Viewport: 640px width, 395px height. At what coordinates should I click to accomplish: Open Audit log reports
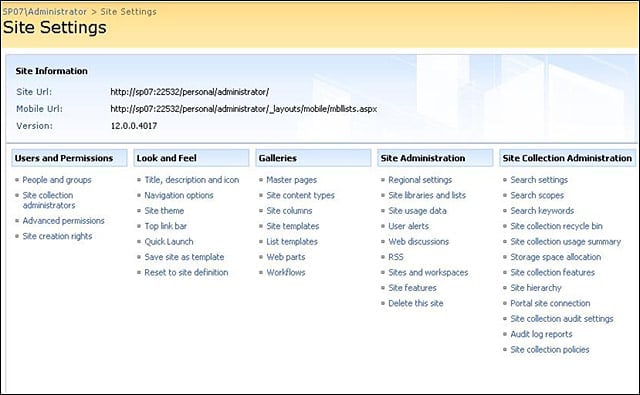click(x=541, y=334)
